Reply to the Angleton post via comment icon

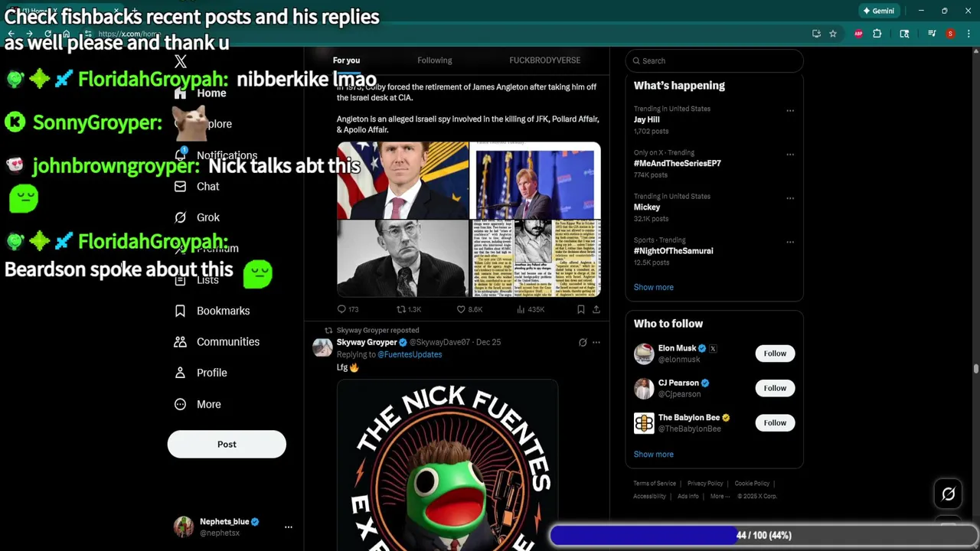tap(341, 309)
